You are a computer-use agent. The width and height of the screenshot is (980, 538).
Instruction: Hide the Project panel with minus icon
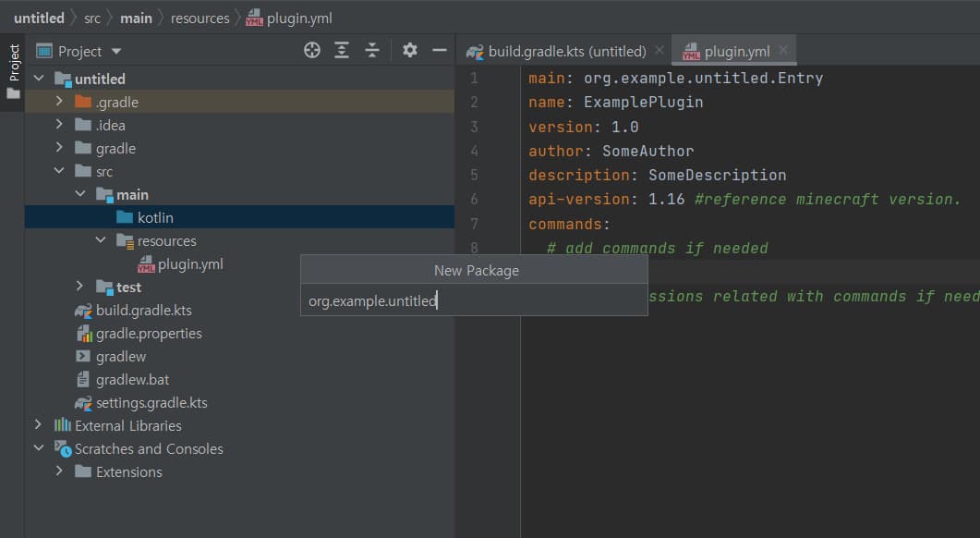pyautogui.click(x=440, y=51)
